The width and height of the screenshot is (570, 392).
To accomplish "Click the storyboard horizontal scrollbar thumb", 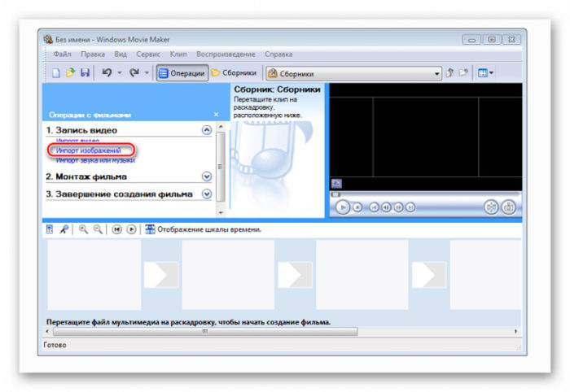I will pyautogui.click(x=205, y=331).
